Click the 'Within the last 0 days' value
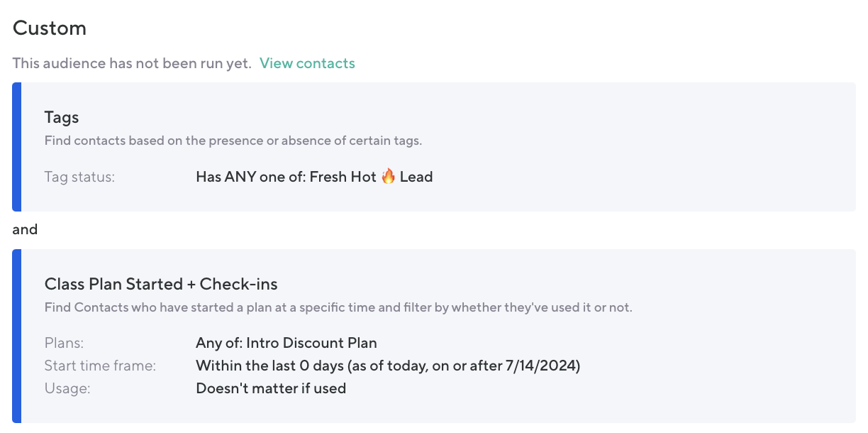The width and height of the screenshot is (868, 433). (388, 366)
